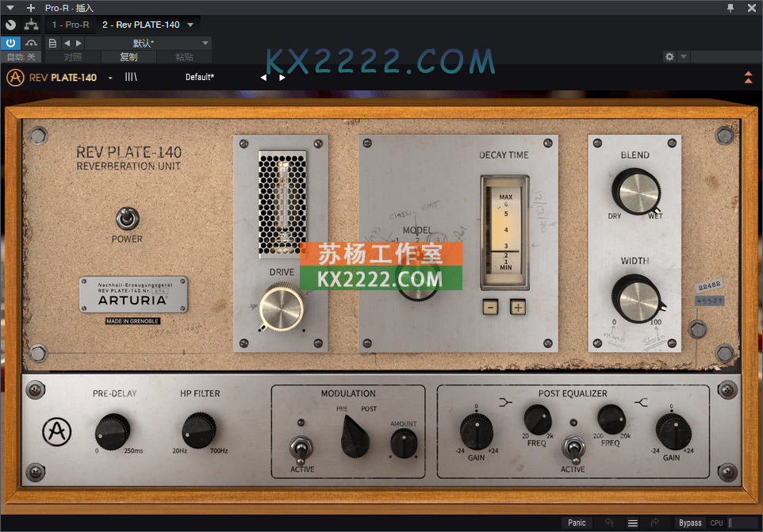
Task: Click the low shelf FREQ knob (20–2k)
Action: pos(538,419)
